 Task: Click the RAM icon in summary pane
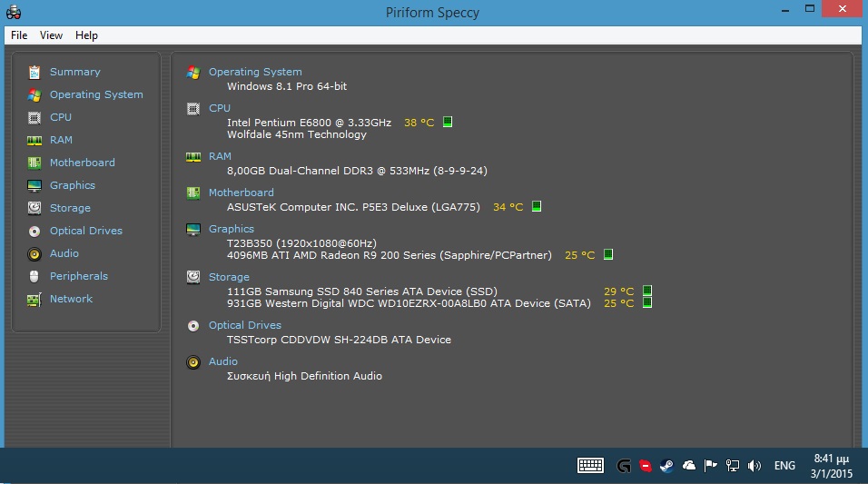click(x=193, y=157)
